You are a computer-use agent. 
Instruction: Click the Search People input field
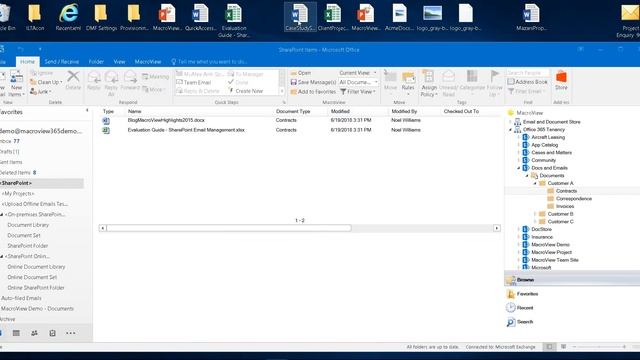point(528,73)
